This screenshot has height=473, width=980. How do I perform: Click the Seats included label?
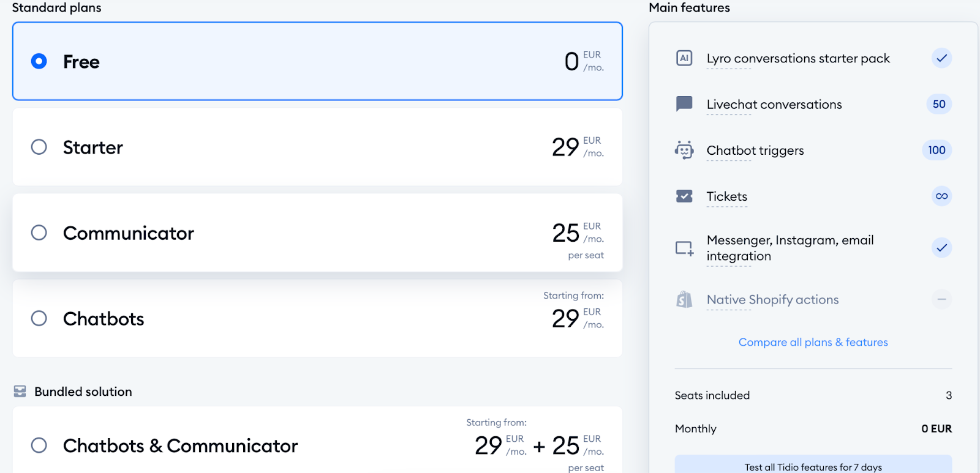click(x=712, y=395)
